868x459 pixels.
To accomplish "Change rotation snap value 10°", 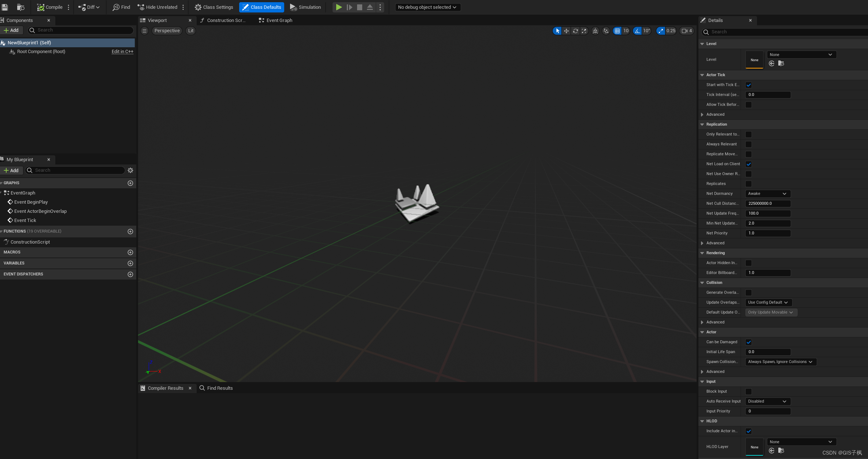I will 646,31.
